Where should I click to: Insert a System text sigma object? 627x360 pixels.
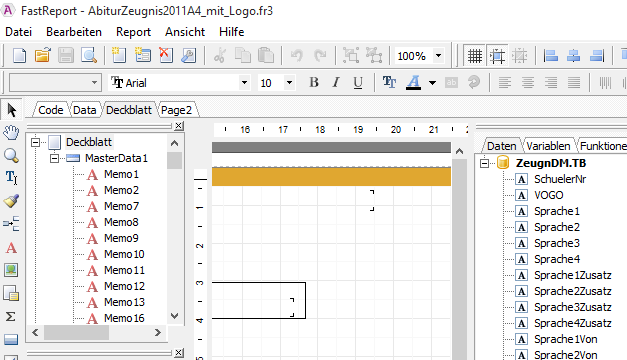[12, 317]
